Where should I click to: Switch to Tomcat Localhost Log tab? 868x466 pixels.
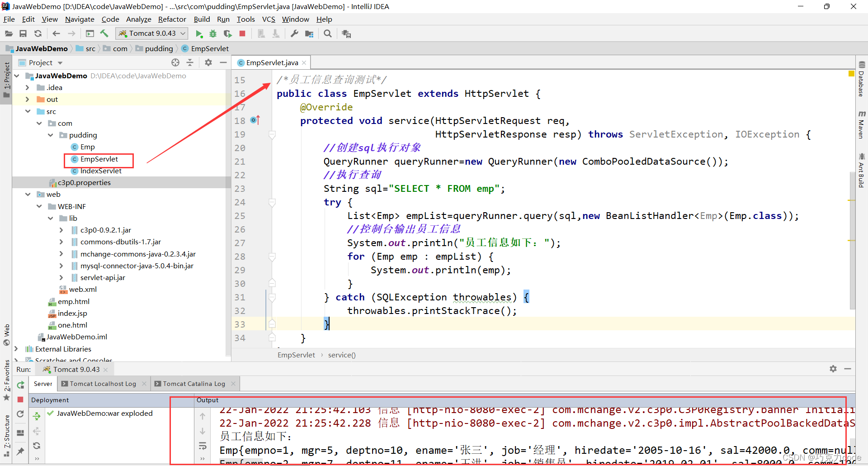(103, 384)
